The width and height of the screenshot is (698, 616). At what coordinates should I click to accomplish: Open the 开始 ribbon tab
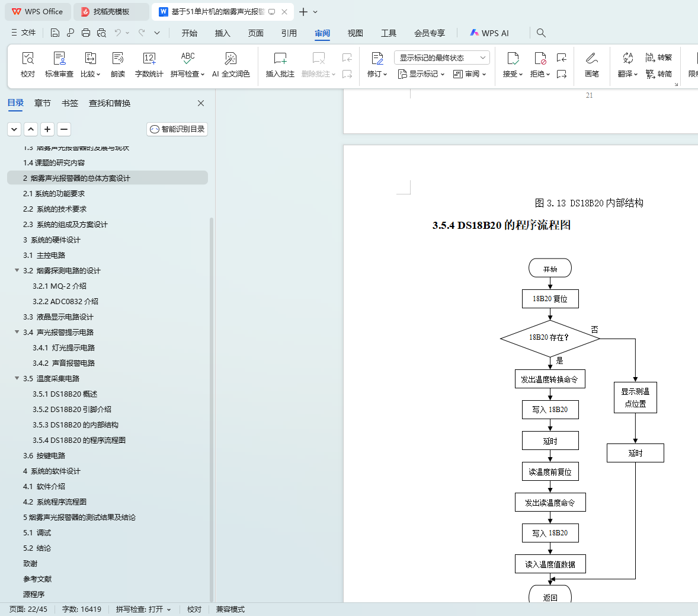(x=189, y=33)
